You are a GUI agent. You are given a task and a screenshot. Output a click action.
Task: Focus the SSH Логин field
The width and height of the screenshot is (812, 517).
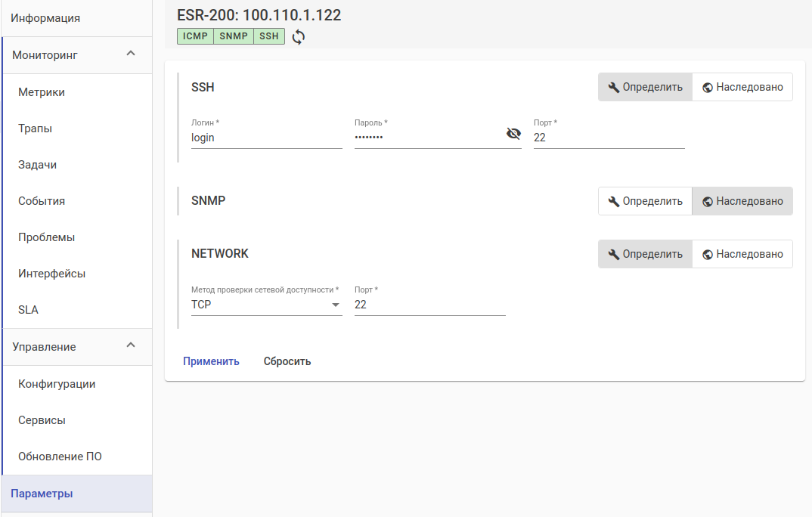(267, 138)
